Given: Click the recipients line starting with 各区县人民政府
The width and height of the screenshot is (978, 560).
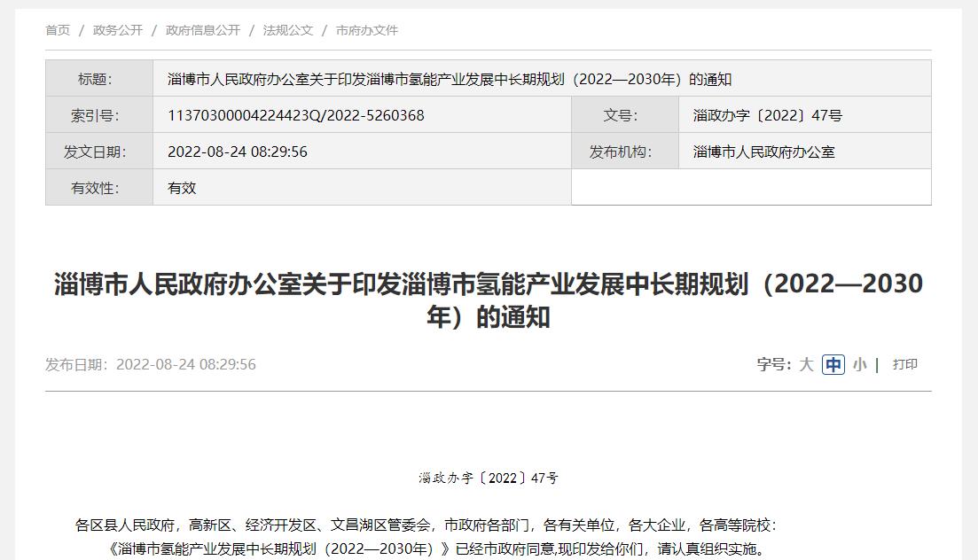Looking at the screenshot, I should [426, 525].
